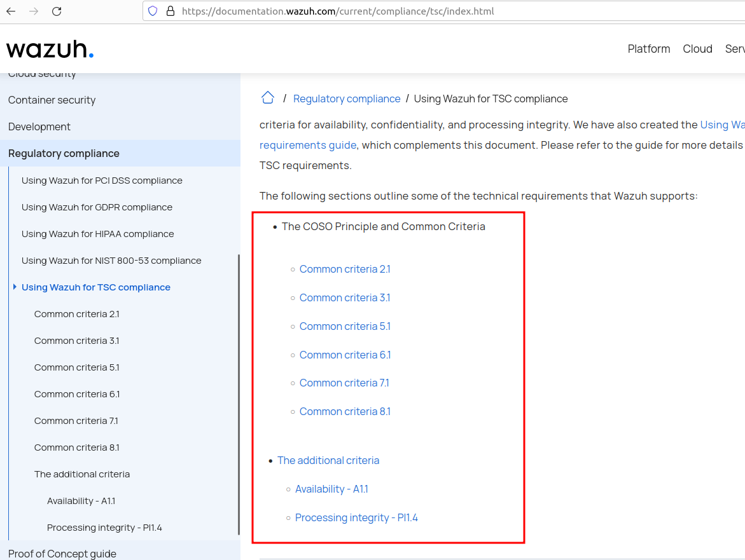Image resolution: width=745 pixels, height=560 pixels.
Task: Click the shield icon in the address bar
Action: pos(152,11)
